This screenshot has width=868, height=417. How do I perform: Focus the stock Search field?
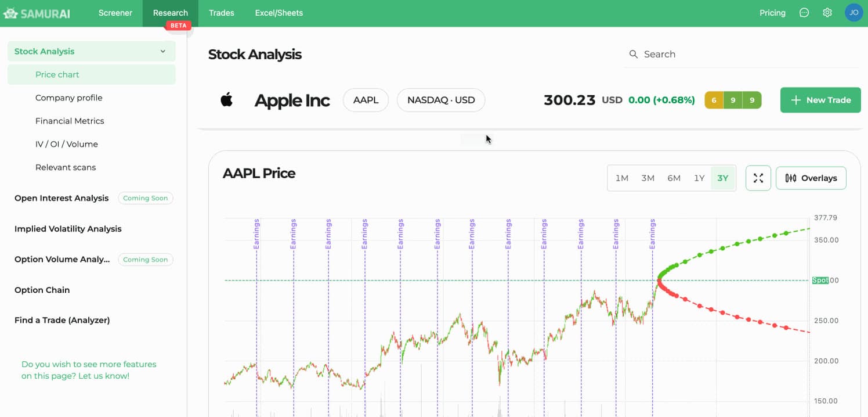(743, 54)
